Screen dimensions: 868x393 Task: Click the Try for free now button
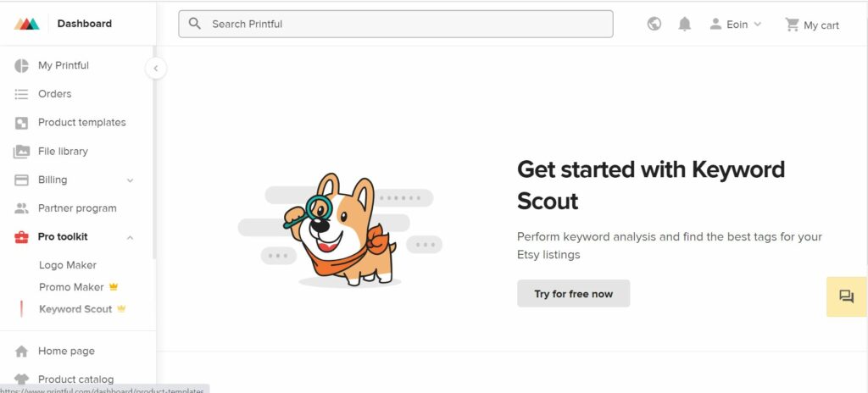click(x=574, y=293)
